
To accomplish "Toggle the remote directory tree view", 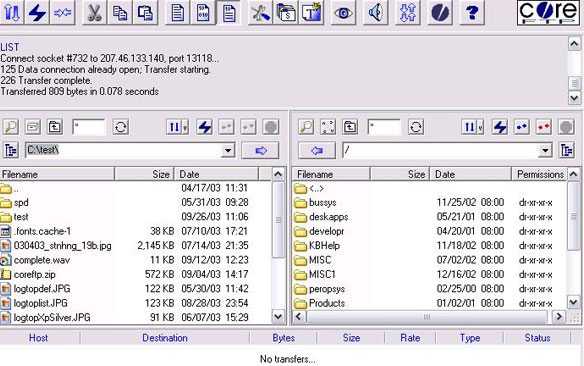I will (x=566, y=150).
